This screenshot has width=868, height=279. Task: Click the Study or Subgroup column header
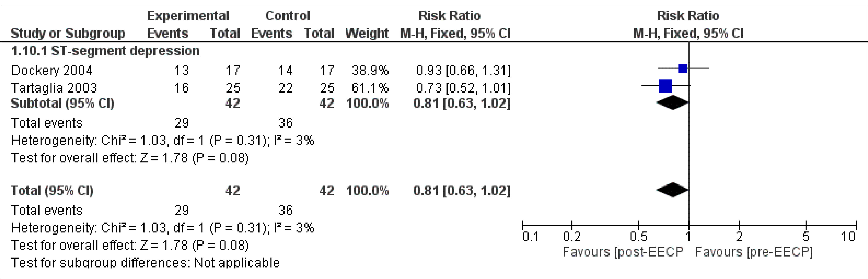coord(68,33)
